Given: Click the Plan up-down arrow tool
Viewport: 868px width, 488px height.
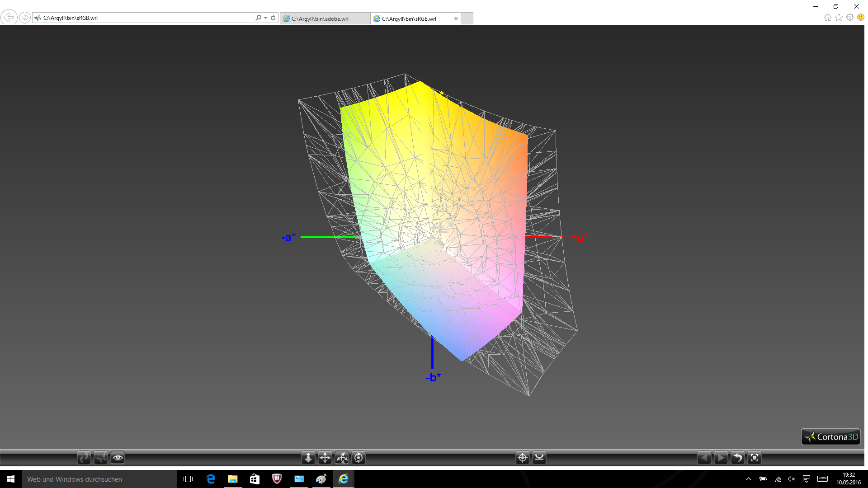Looking at the screenshot, I should [308, 458].
